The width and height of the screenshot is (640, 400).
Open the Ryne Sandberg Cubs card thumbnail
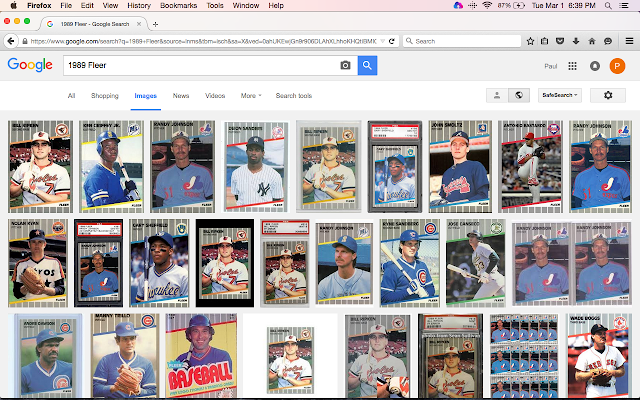pos(410,263)
